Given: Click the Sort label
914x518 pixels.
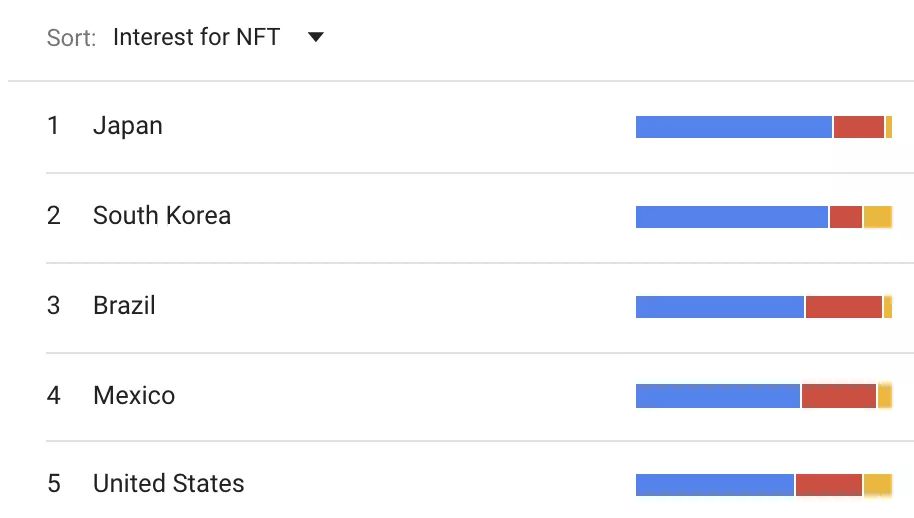Looking at the screenshot, I should tap(71, 38).
